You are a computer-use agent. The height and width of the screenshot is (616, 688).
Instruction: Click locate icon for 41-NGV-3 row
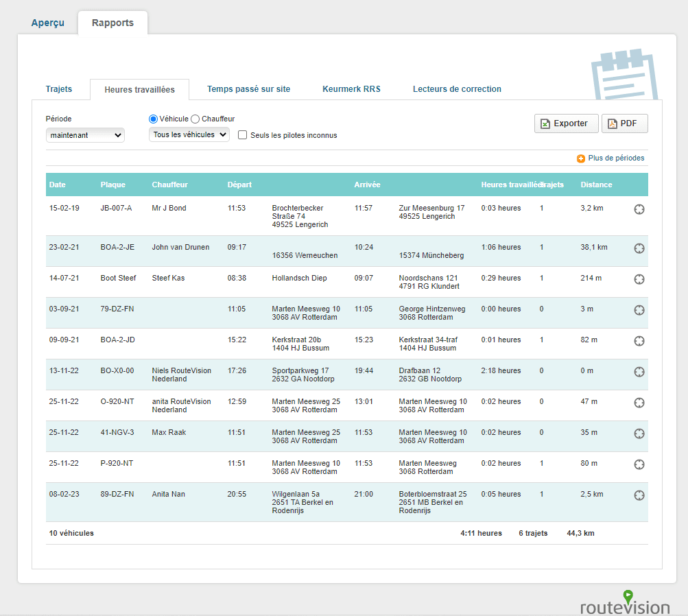pos(639,434)
